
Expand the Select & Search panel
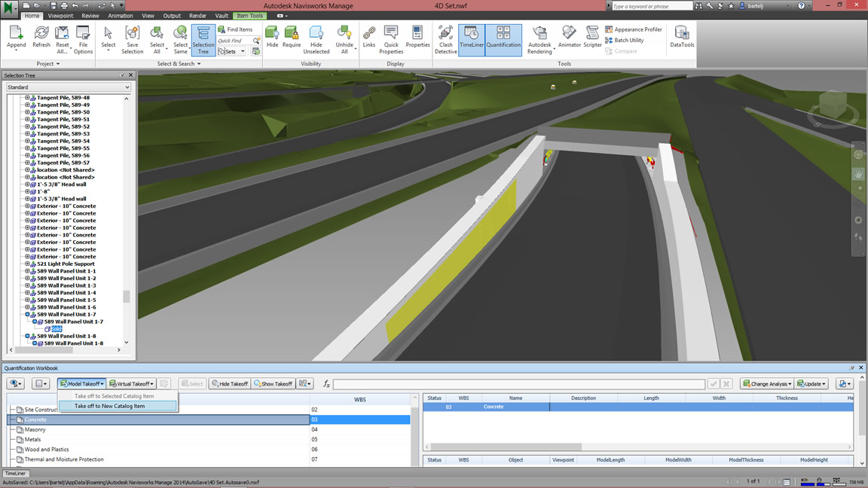click(179, 63)
